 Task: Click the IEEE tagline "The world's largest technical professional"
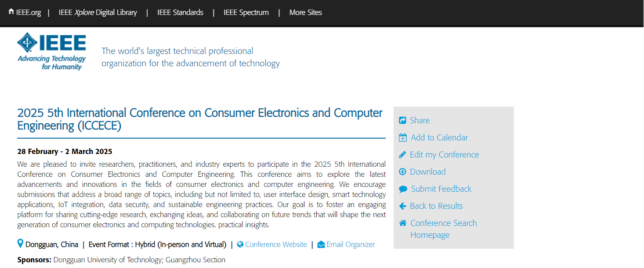[x=177, y=51]
